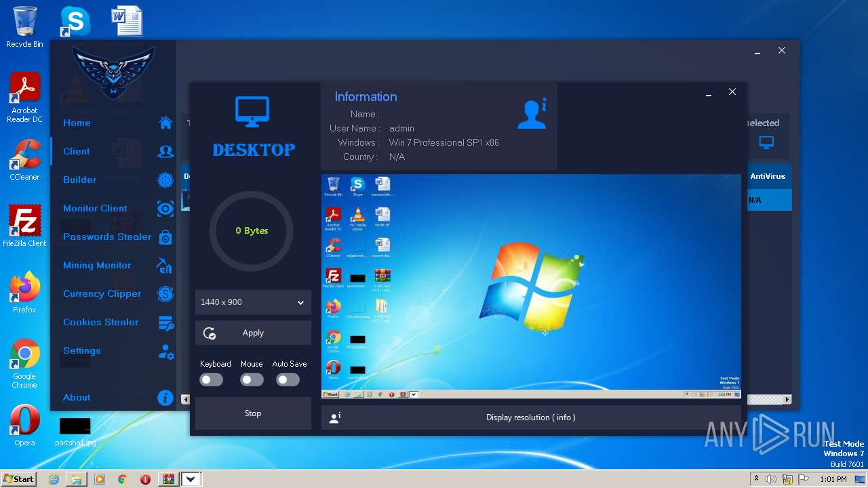Viewport: 868px width, 488px height.
Task: Click the right arrow of horizontal scrollbar
Action: pyautogui.click(x=787, y=400)
